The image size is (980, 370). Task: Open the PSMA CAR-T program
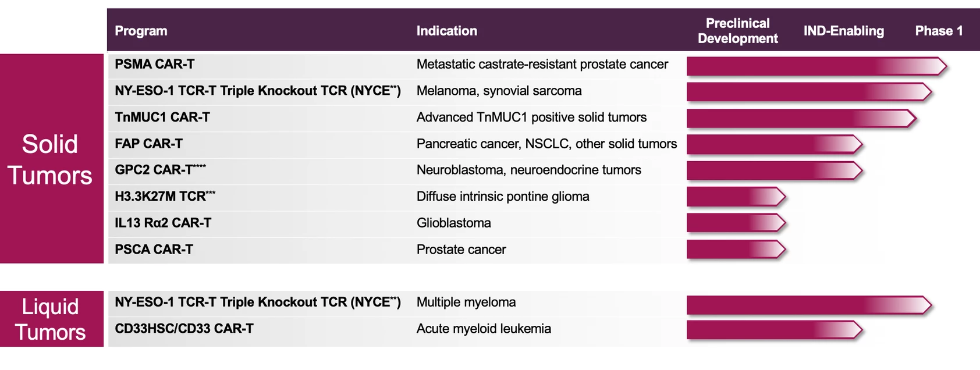155,64
